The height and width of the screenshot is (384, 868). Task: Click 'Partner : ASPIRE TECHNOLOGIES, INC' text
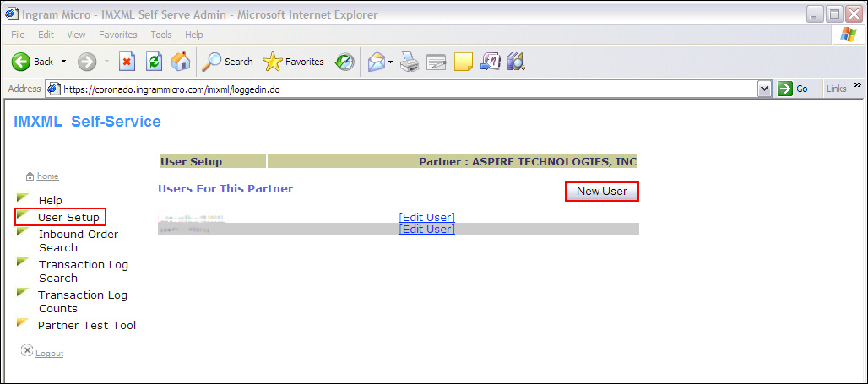528,162
